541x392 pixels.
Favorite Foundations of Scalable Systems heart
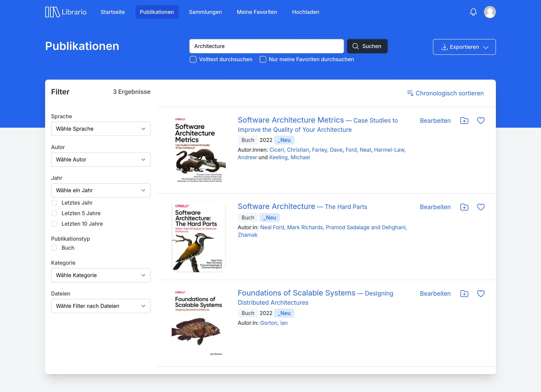point(481,293)
